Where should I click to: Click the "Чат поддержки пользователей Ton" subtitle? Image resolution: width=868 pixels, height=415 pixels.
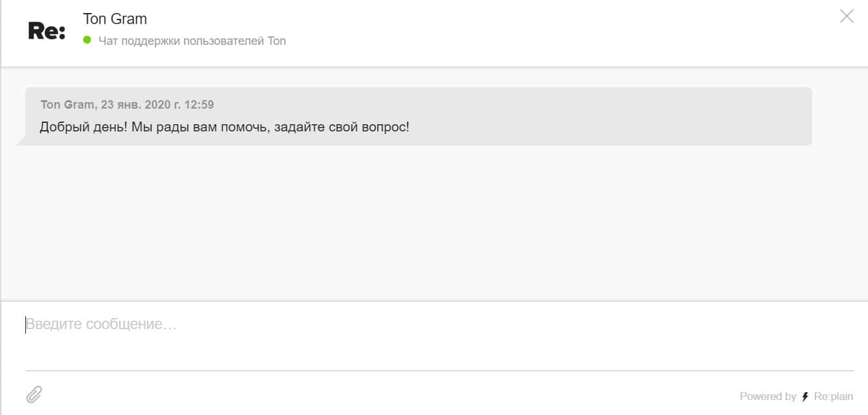192,41
